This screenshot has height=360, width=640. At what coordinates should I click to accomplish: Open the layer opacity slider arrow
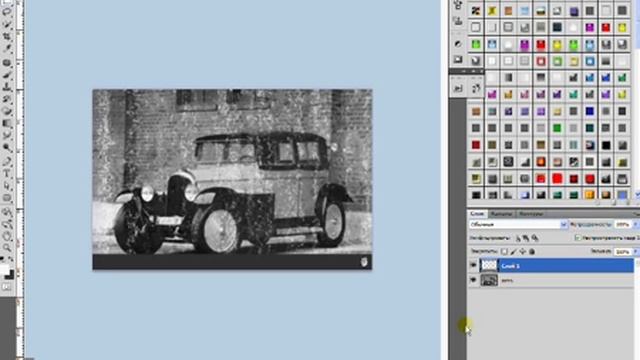(x=636, y=224)
